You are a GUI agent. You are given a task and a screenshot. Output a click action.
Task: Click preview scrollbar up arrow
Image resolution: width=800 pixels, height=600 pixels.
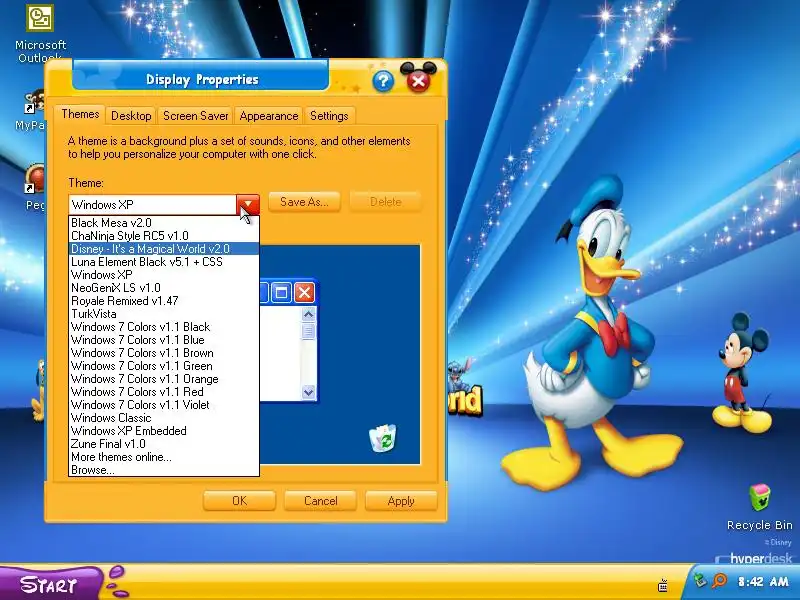pos(308,315)
